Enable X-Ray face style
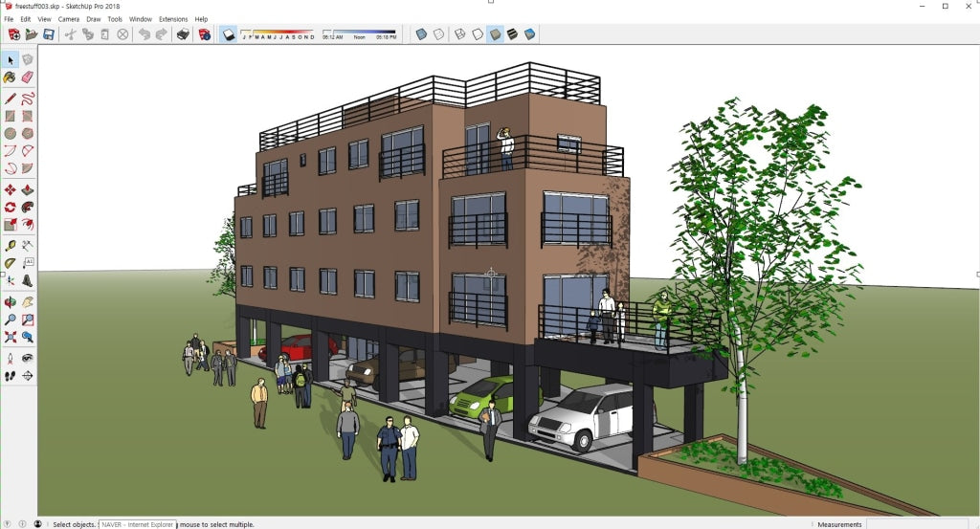980x529 pixels. click(421, 34)
